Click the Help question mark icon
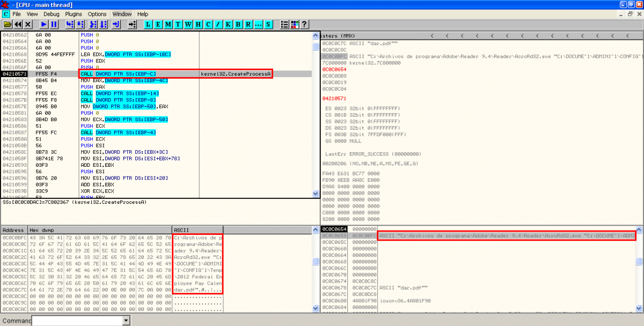The height and width of the screenshot is (326, 644). [x=304, y=25]
